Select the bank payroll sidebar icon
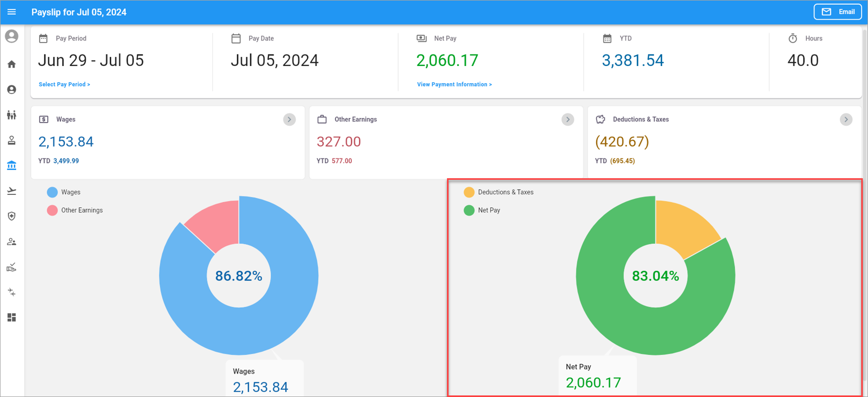The height and width of the screenshot is (397, 868). (11, 166)
